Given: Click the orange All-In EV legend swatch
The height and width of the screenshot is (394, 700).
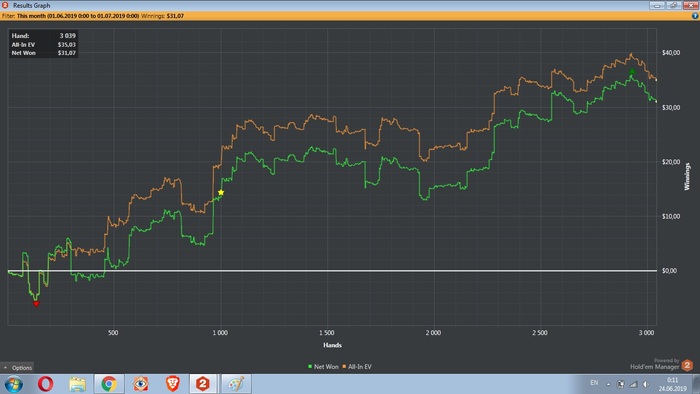Looking at the screenshot, I should point(344,366).
